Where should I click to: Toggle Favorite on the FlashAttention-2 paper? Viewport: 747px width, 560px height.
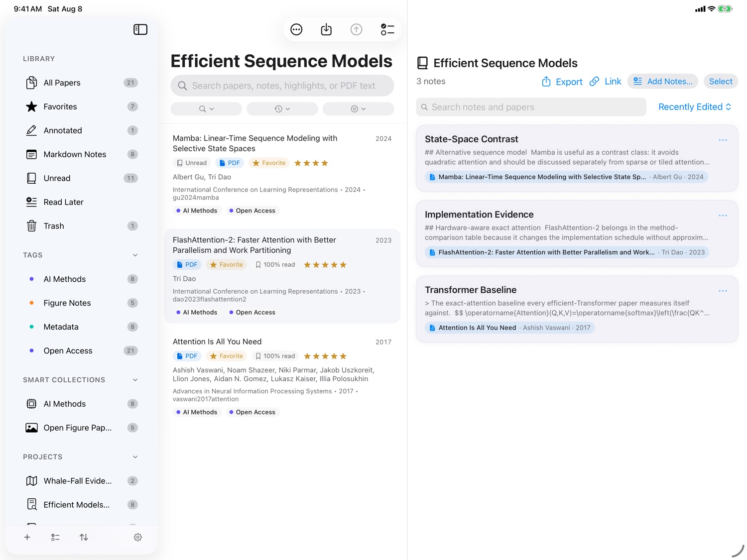click(227, 265)
